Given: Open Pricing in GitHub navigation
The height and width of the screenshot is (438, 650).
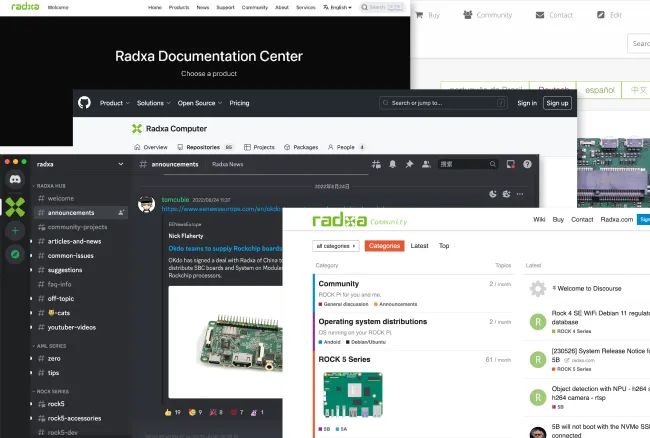Looking at the screenshot, I should click(x=239, y=103).
